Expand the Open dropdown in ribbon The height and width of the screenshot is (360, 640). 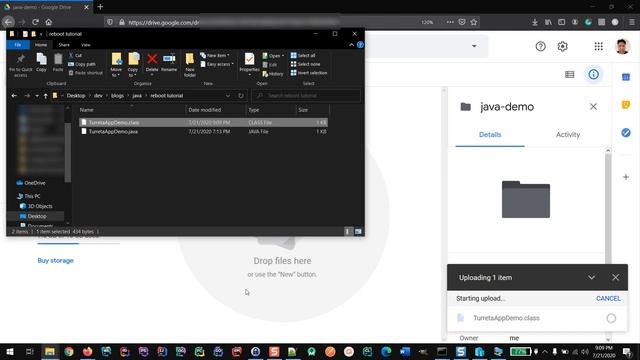click(273, 56)
